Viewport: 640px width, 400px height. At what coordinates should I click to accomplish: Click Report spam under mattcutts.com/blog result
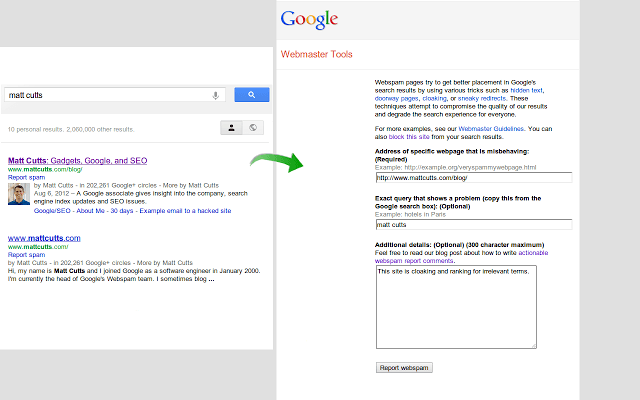coord(27,177)
